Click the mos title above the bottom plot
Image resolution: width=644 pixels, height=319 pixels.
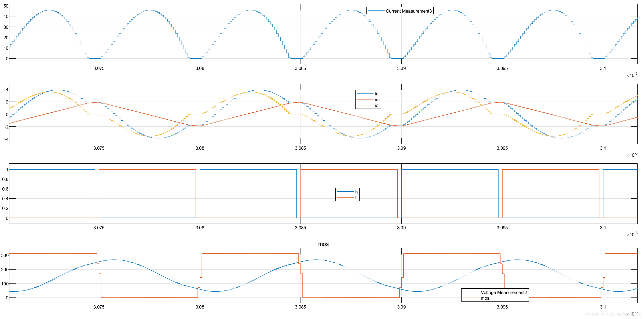tap(323, 244)
